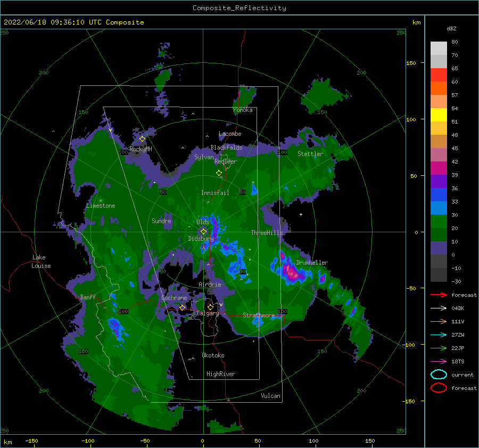Click the Vulcan city label
Viewport: 479px width, 448px height.
tap(271, 396)
